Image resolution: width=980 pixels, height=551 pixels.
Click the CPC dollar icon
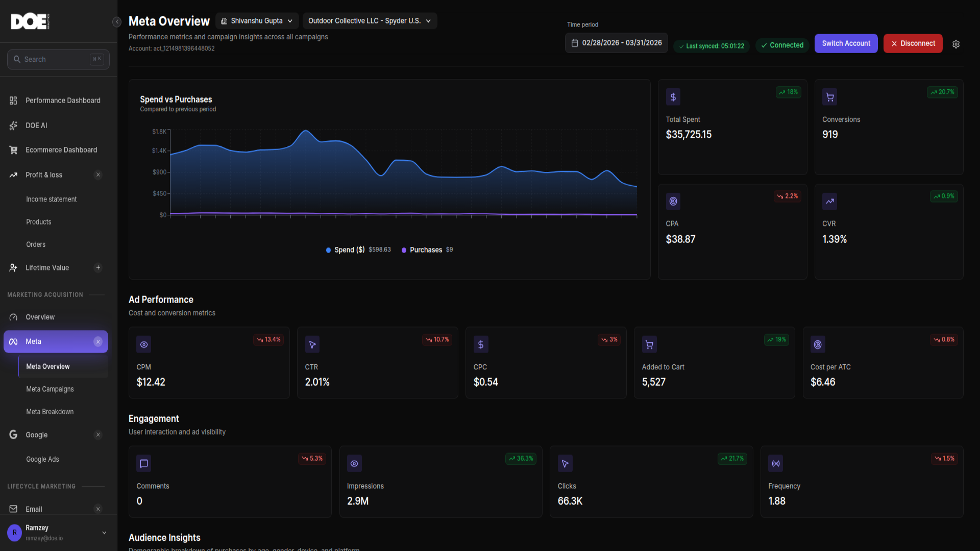(x=481, y=344)
